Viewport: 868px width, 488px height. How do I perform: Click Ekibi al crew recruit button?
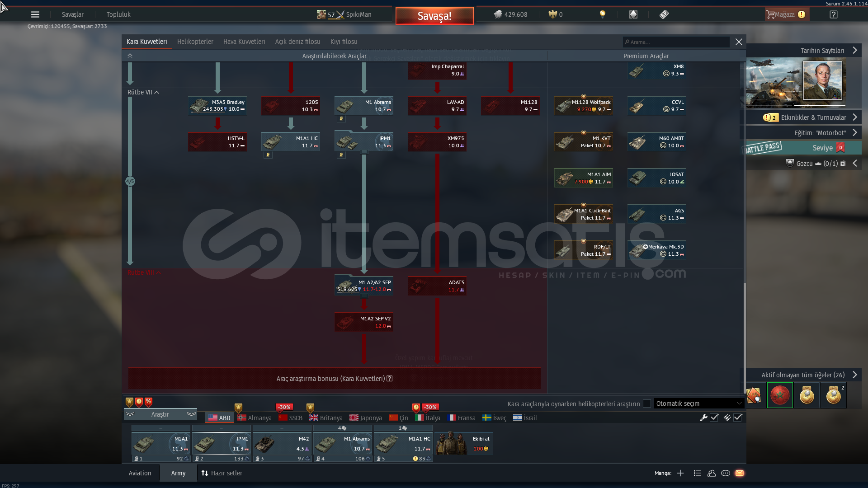(x=464, y=443)
